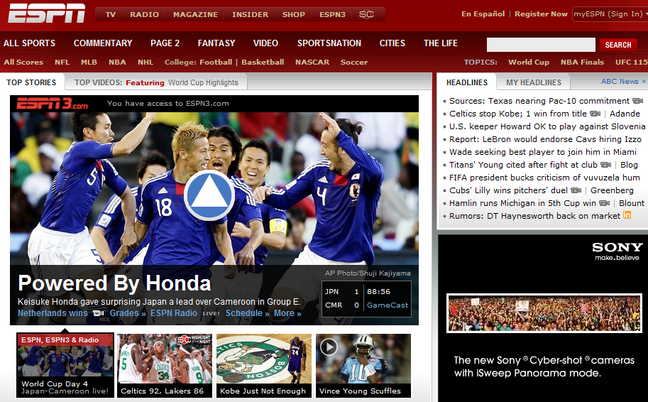The width and height of the screenshot is (648, 402).
Task: Click the ESPN3.com logo banner
Action: tap(52, 103)
